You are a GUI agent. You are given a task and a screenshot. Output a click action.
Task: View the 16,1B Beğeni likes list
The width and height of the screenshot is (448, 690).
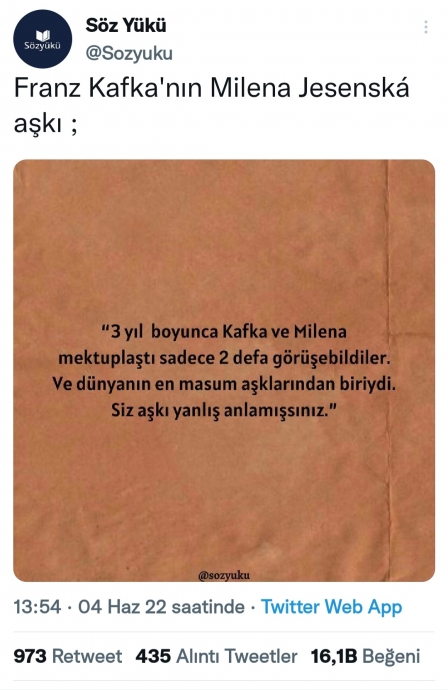pyautogui.click(x=365, y=656)
